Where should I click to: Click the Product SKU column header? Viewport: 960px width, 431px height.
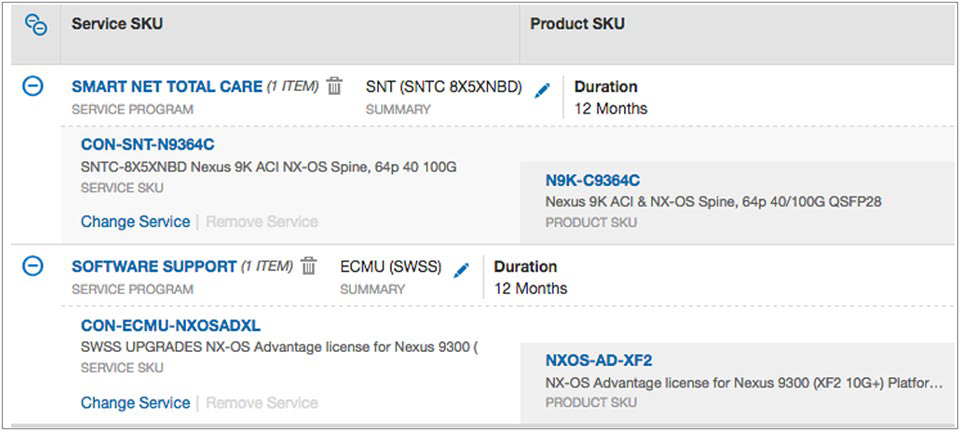(x=577, y=24)
